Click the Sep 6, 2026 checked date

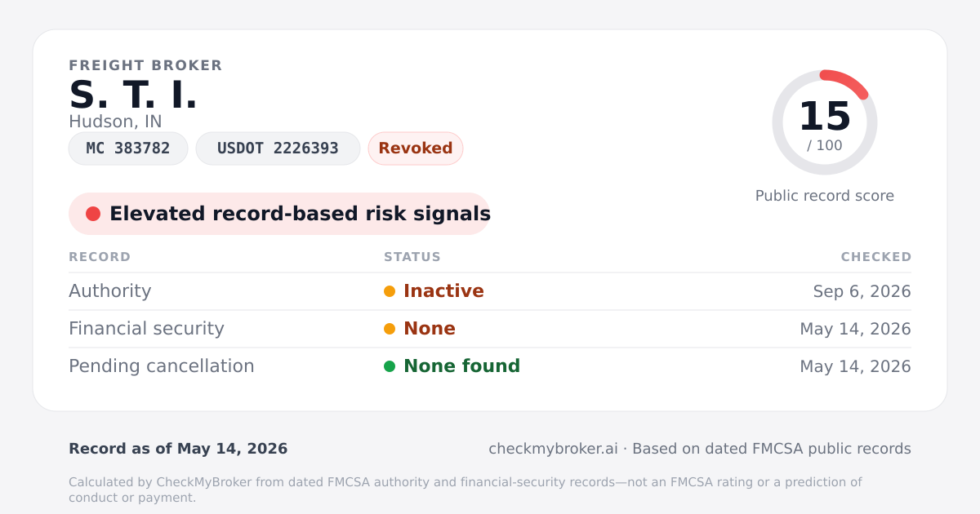point(862,291)
